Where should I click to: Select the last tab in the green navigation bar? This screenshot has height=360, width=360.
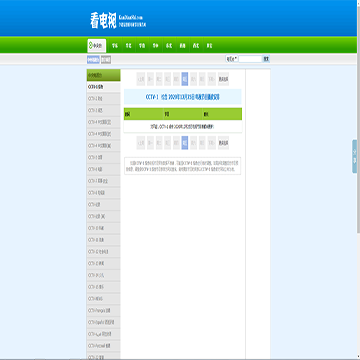click(x=209, y=46)
